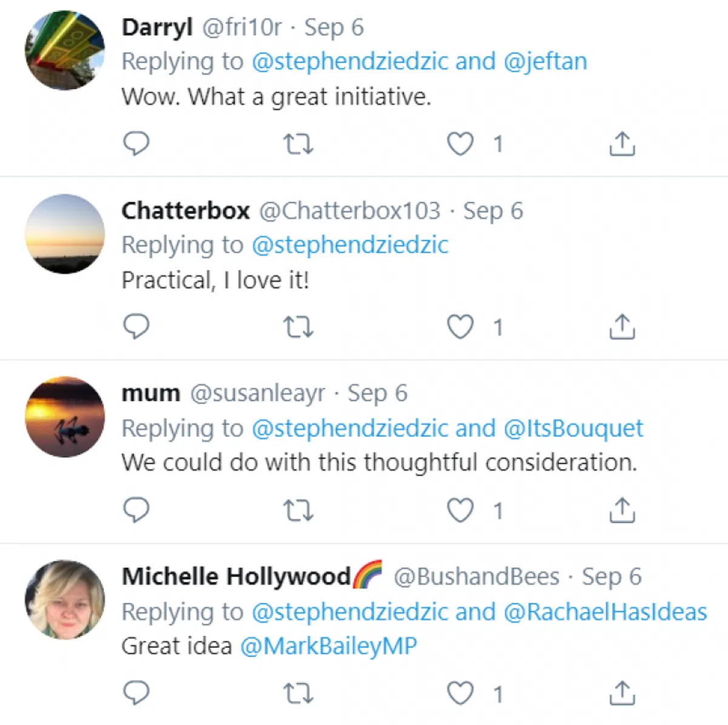Open the @ItsBouquet profile link
Viewport: 728px width, 725px height.
tap(573, 428)
